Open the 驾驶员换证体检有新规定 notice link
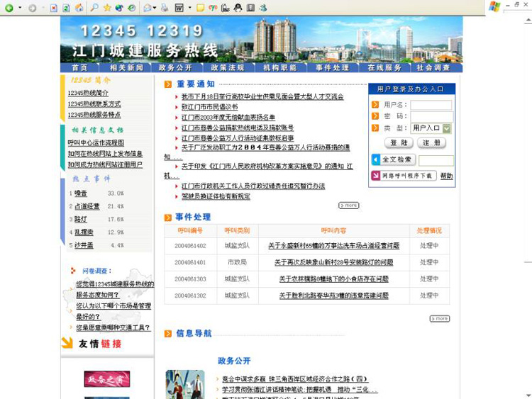The image size is (532, 399). [x=216, y=196]
